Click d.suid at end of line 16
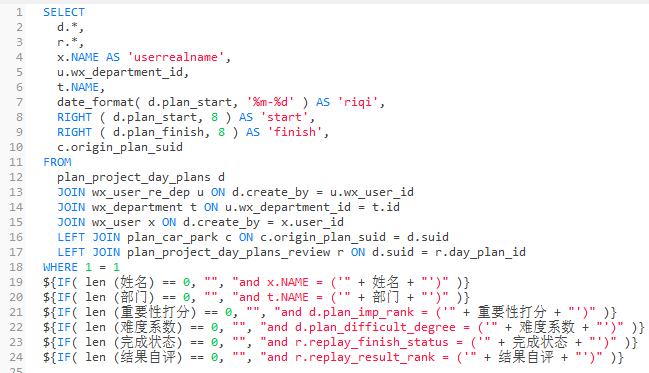Image resolution: width=649 pixels, height=373 pixels. click(428, 237)
